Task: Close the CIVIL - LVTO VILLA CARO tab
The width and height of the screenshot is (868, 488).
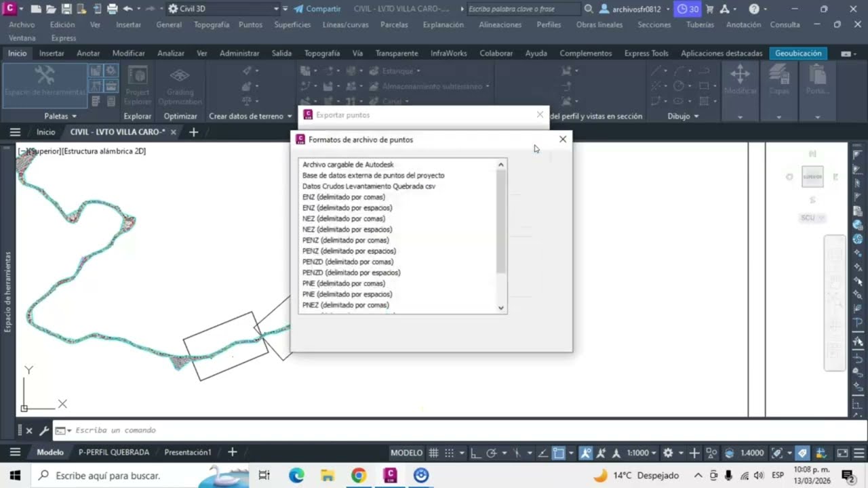Action: click(x=174, y=132)
